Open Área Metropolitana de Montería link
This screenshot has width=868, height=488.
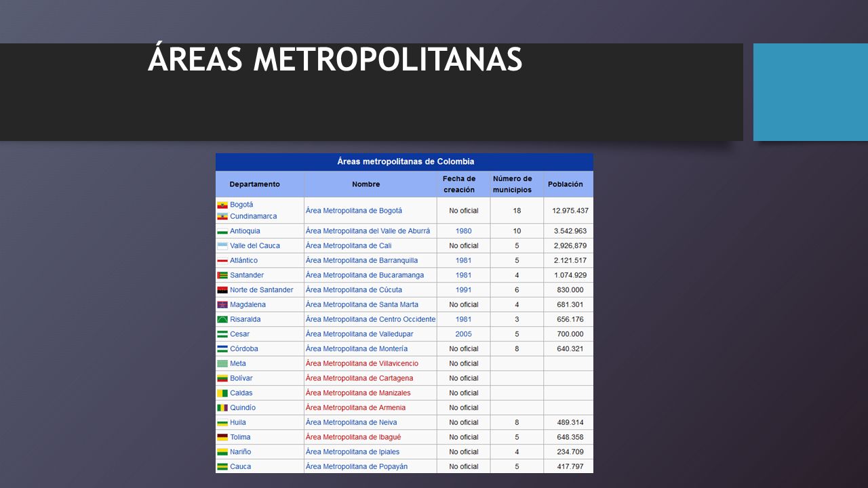pos(357,349)
